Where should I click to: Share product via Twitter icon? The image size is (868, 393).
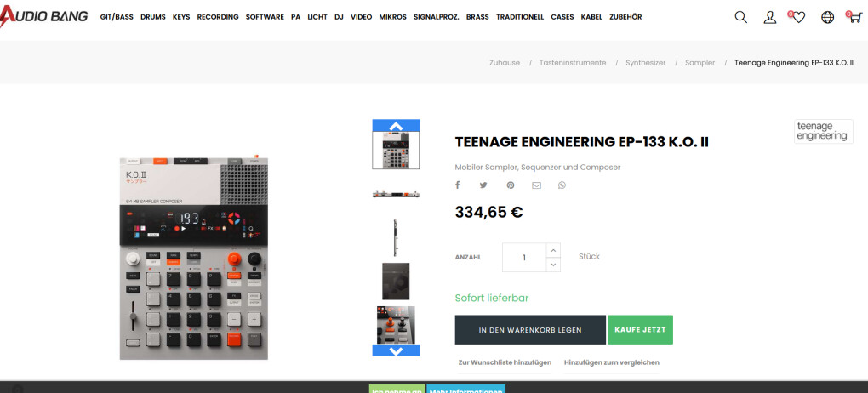(483, 185)
